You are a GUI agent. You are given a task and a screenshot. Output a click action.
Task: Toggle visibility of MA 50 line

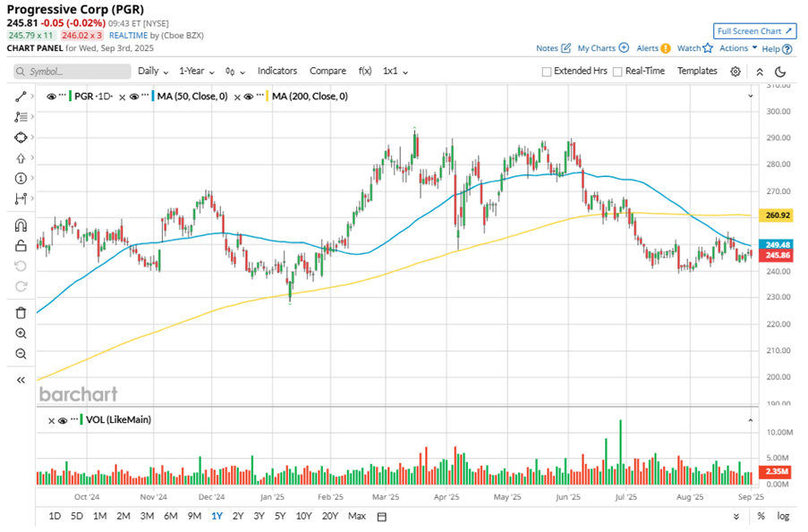coord(134,97)
